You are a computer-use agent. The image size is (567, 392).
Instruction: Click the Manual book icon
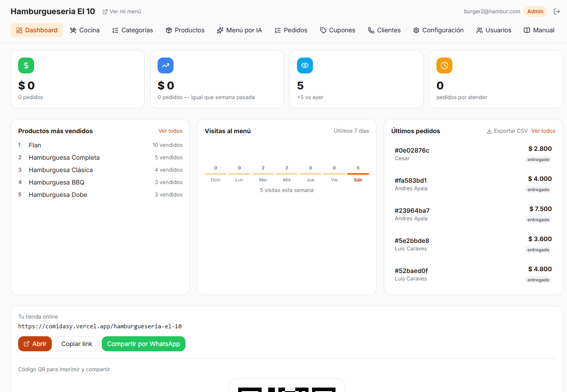(527, 30)
